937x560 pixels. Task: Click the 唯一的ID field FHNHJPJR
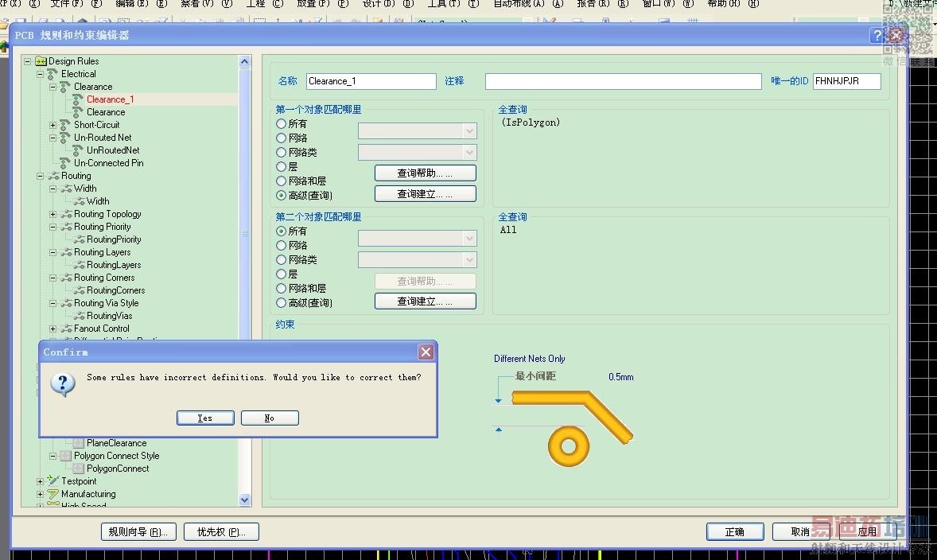[x=847, y=81]
